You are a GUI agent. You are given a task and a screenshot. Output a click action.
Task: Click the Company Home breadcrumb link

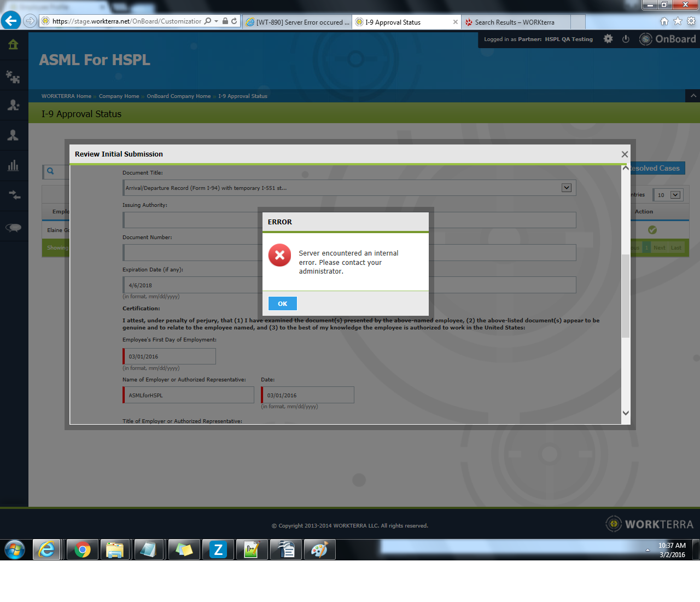[x=119, y=96]
